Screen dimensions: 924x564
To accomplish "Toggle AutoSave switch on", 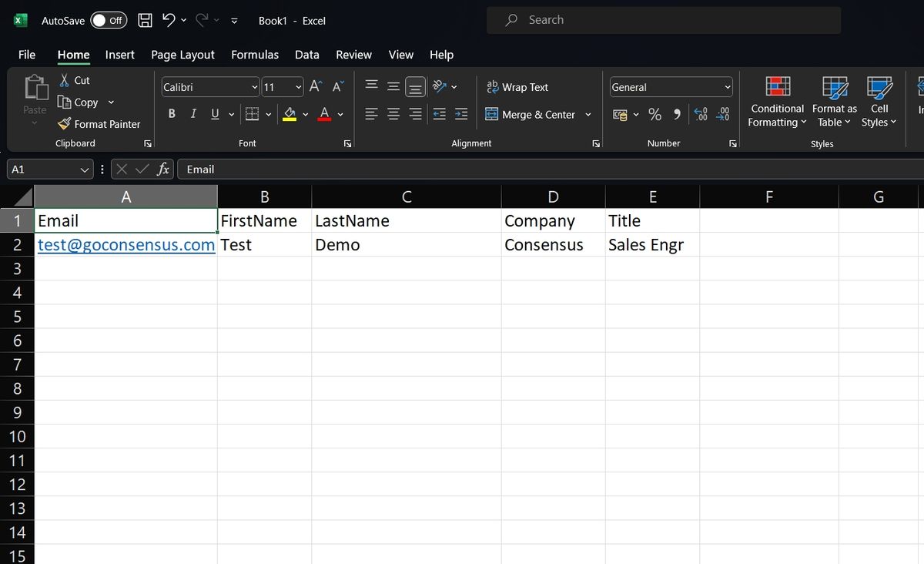I will click(x=109, y=21).
